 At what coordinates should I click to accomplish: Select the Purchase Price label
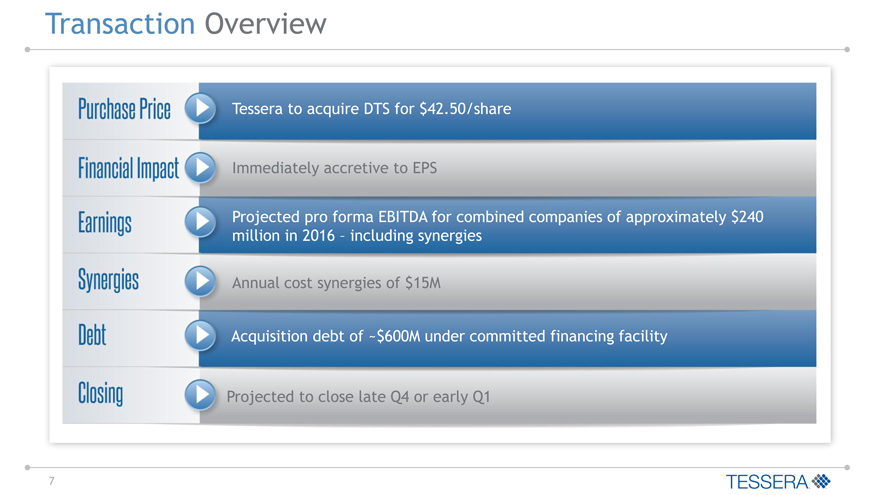pos(124,108)
